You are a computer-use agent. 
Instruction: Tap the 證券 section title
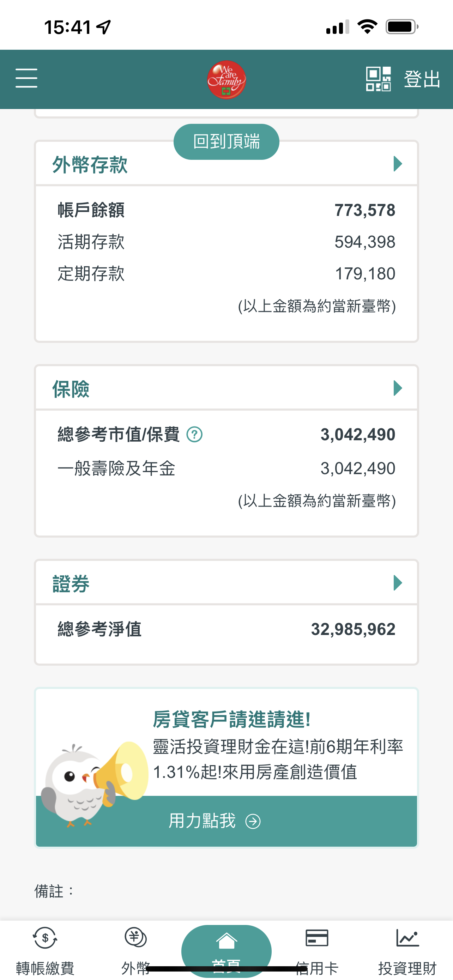coord(71,583)
